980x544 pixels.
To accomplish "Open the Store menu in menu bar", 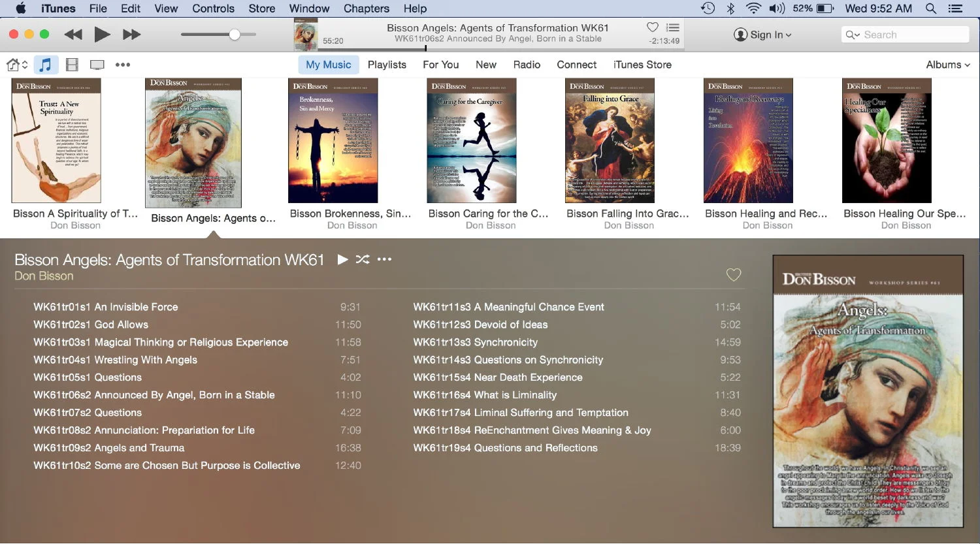I will point(262,8).
